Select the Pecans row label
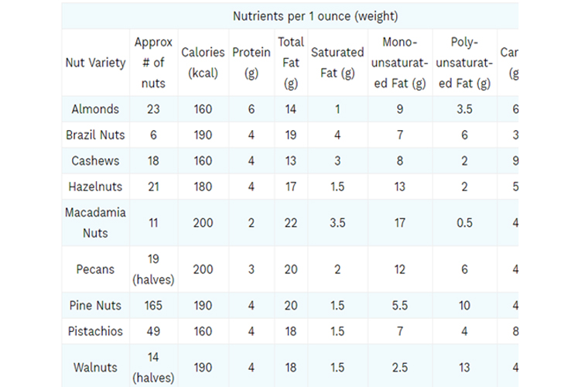Viewport: 588px width, 387px height. (95, 269)
